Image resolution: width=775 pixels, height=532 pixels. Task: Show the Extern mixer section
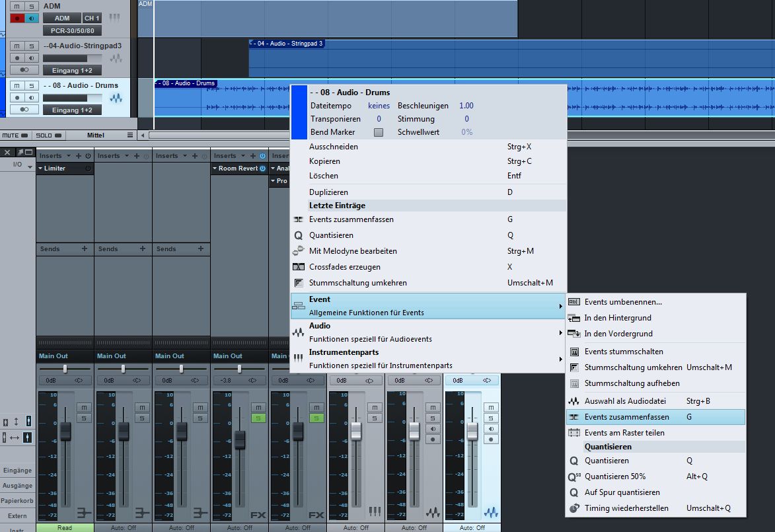tap(17, 515)
